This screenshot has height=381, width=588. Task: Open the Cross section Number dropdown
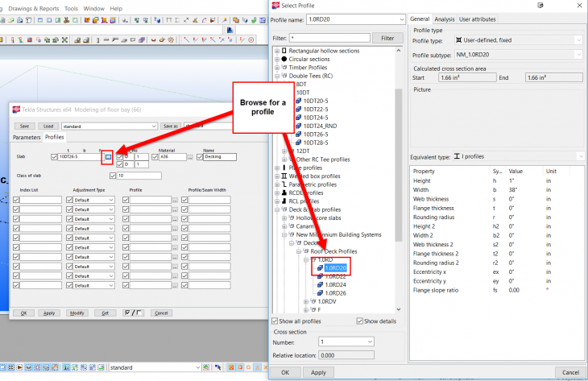coord(370,342)
